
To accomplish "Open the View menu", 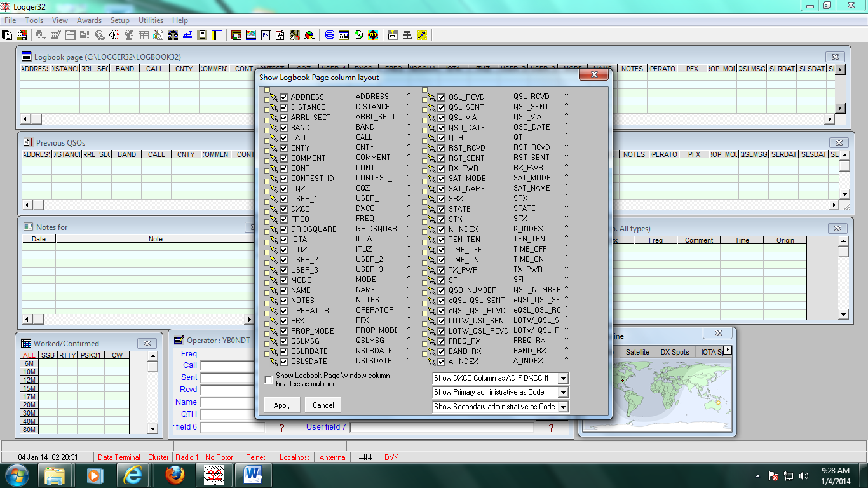I will coord(60,20).
